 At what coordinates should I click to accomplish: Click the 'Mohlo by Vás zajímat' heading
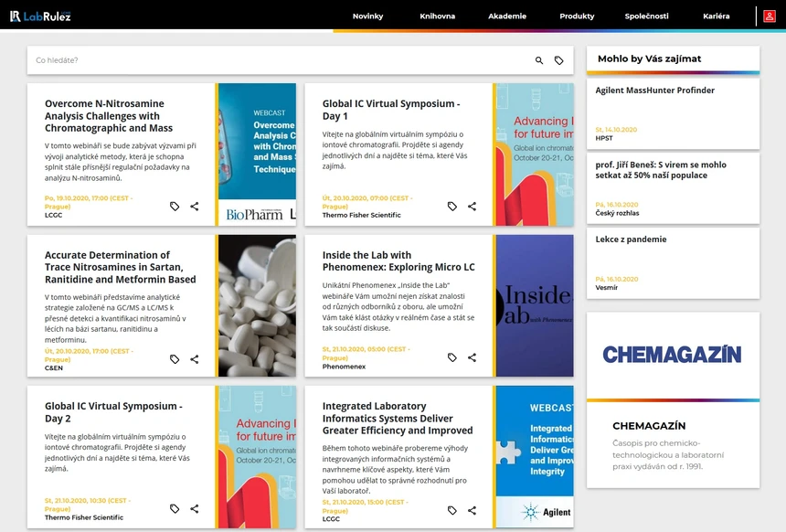tap(649, 59)
